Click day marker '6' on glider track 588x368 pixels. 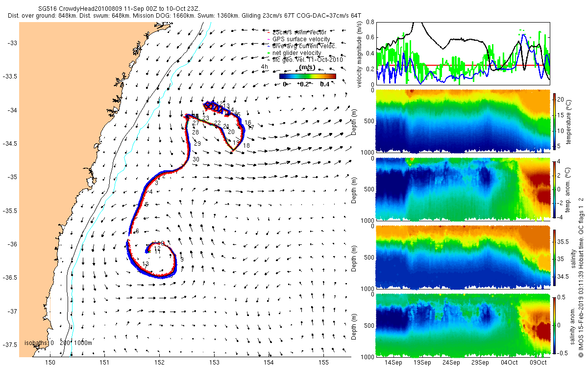(x=138, y=231)
